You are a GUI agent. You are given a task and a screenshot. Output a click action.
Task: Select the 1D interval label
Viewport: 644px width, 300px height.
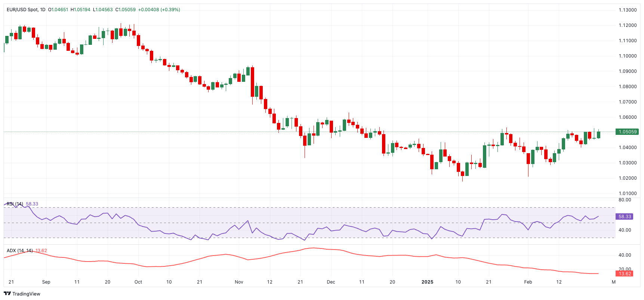43,10
